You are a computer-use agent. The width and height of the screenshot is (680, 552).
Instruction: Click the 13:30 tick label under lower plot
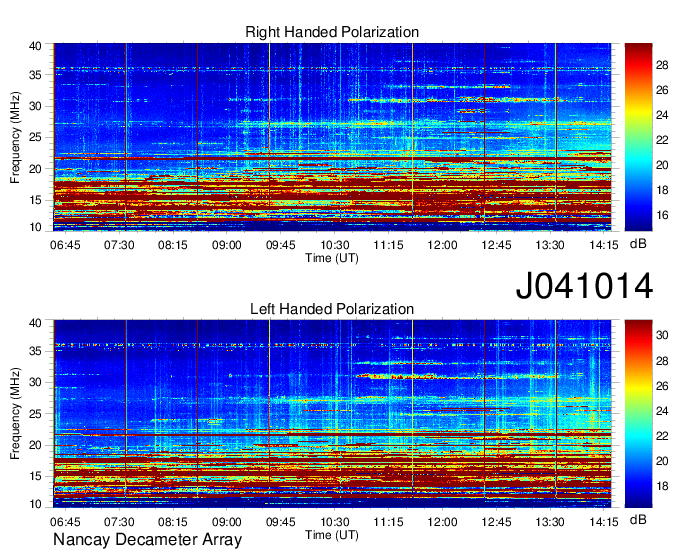pyautogui.click(x=550, y=522)
